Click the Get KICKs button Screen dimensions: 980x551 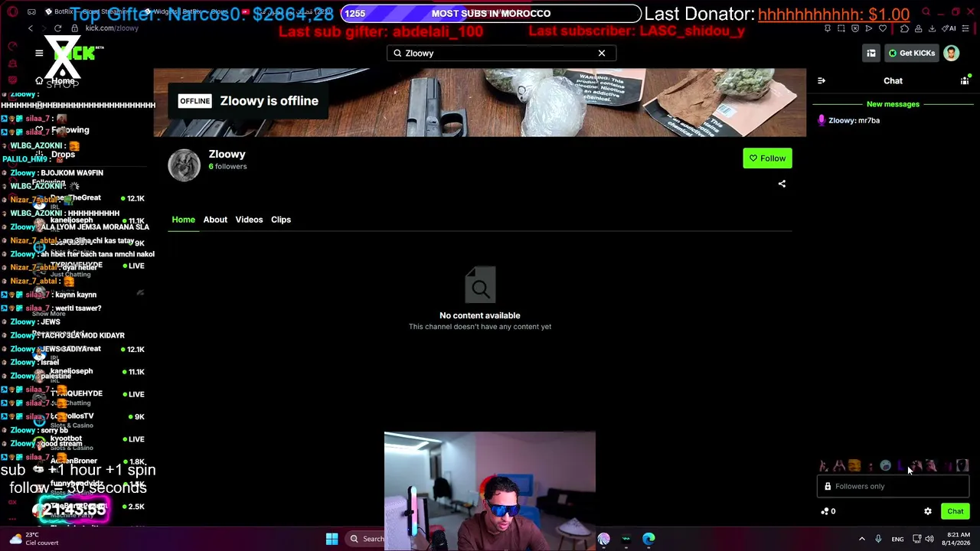click(x=911, y=53)
